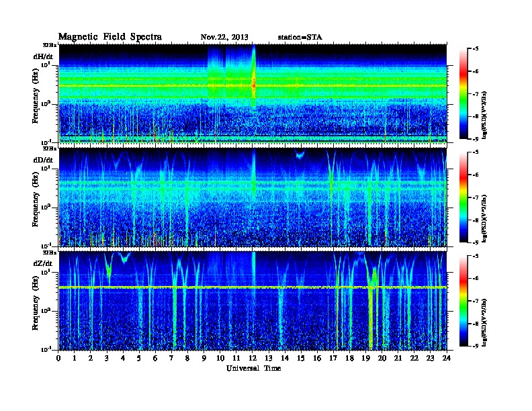Click hour "18" on the Universal Time axis
Image resolution: width=532 pixels, height=411 pixels.
point(350,359)
